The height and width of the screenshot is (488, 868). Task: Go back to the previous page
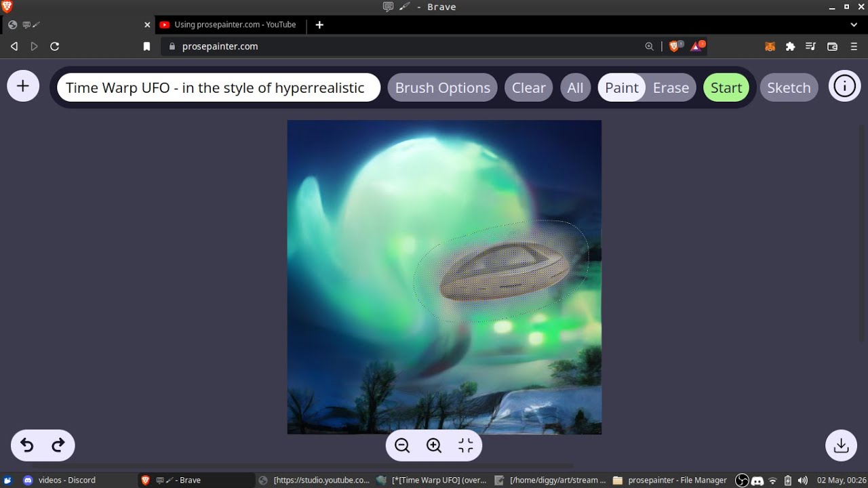pos(14,46)
